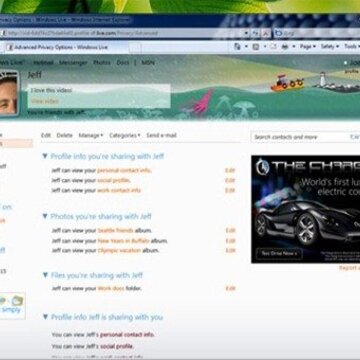Click Edit beside Work docs folder row

pos(230,288)
